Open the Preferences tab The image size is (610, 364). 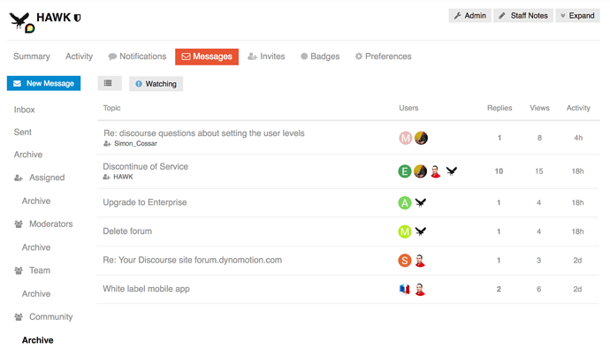383,57
